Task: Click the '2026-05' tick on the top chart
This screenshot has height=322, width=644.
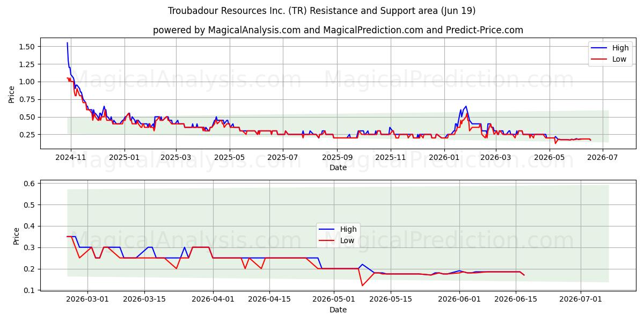Action: click(548, 157)
